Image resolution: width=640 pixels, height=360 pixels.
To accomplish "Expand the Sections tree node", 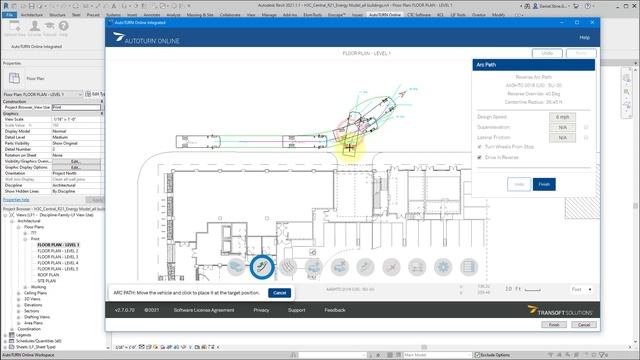I will 19,311.
